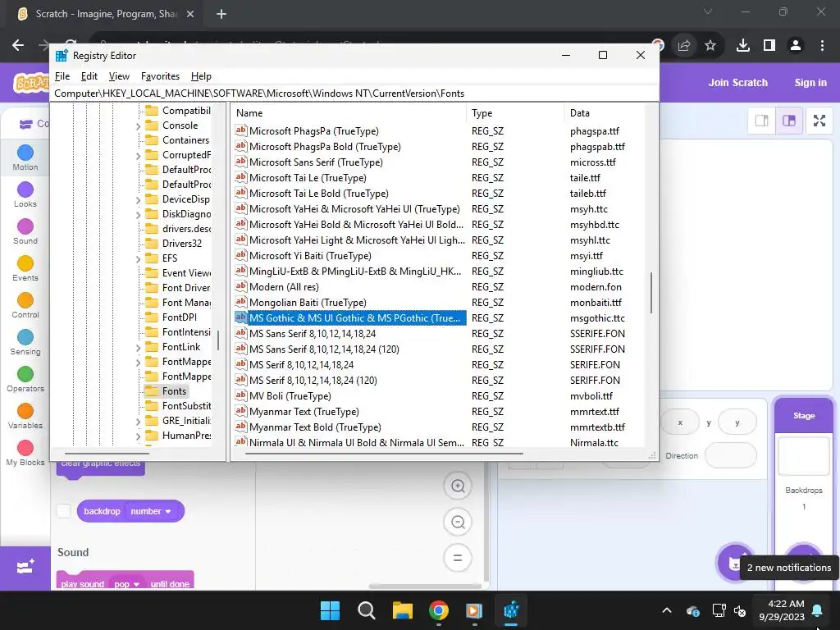Open taskbar Search
Viewport: 840px width, 630px height.
click(x=367, y=610)
